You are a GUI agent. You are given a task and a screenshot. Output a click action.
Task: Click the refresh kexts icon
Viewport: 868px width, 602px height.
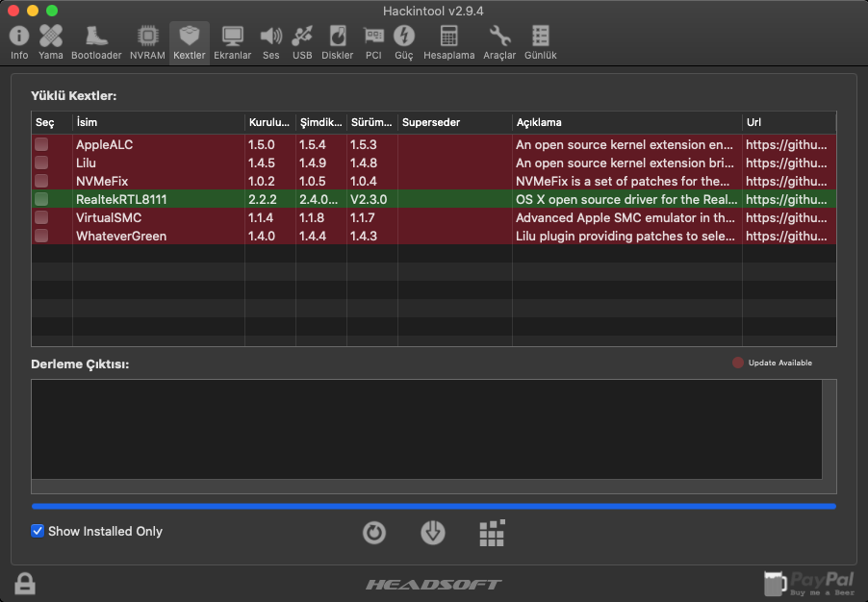tap(374, 533)
